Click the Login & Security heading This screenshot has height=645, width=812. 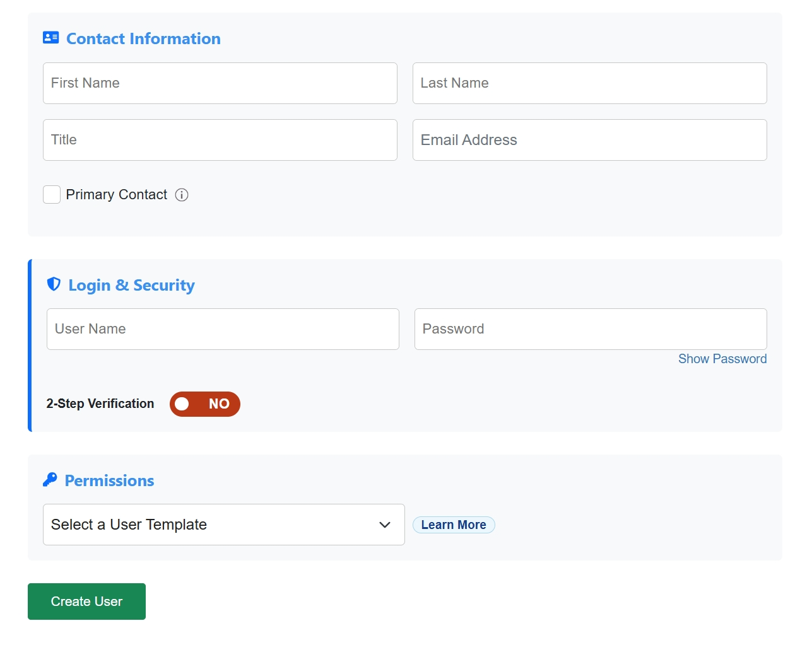tap(131, 285)
